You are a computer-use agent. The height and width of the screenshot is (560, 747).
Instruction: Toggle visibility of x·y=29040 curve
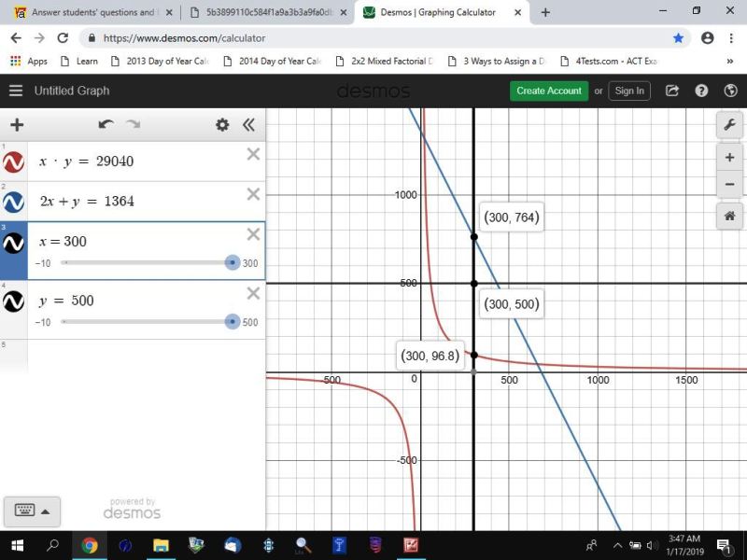tap(13, 161)
